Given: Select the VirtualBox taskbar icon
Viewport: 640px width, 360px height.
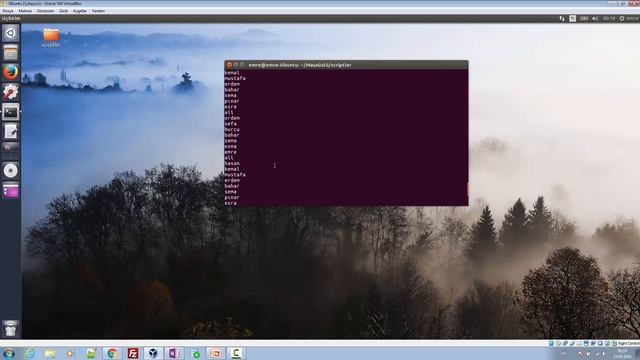Looking at the screenshot, I should [153, 353].
